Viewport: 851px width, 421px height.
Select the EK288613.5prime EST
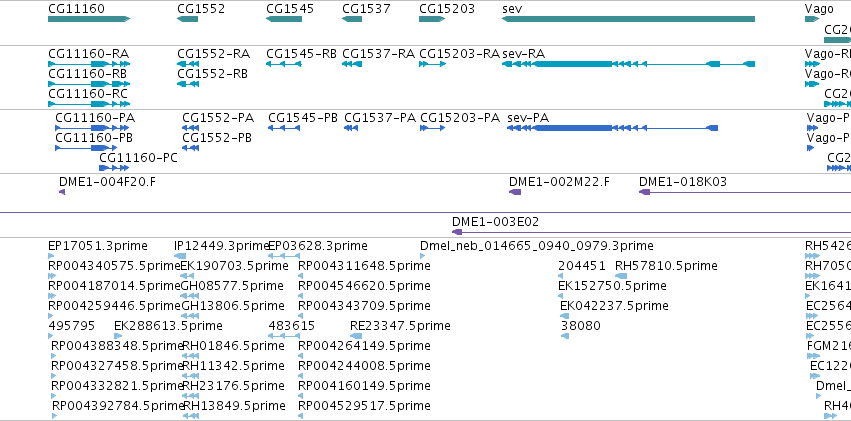coord(118,336)
